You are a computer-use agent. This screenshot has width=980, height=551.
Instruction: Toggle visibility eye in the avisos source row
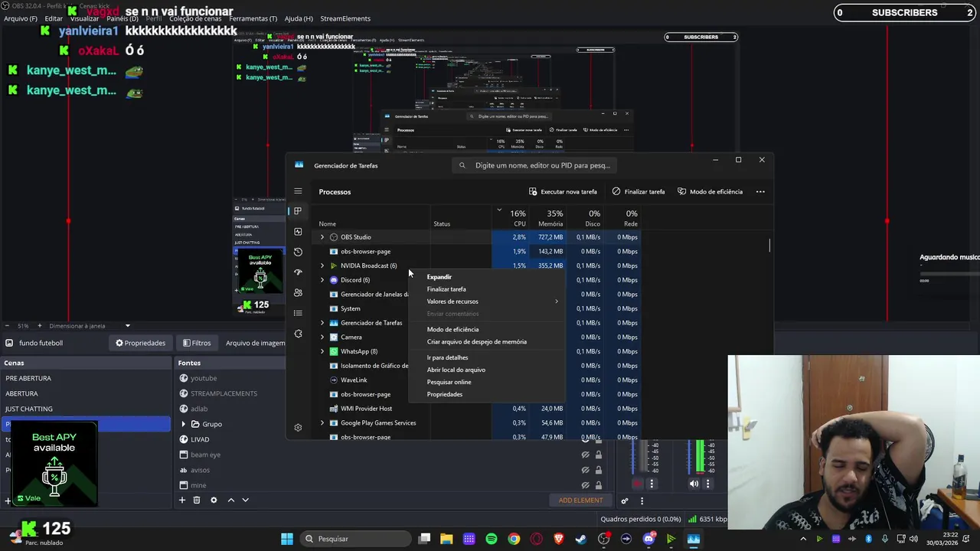[x=585, y=470]
